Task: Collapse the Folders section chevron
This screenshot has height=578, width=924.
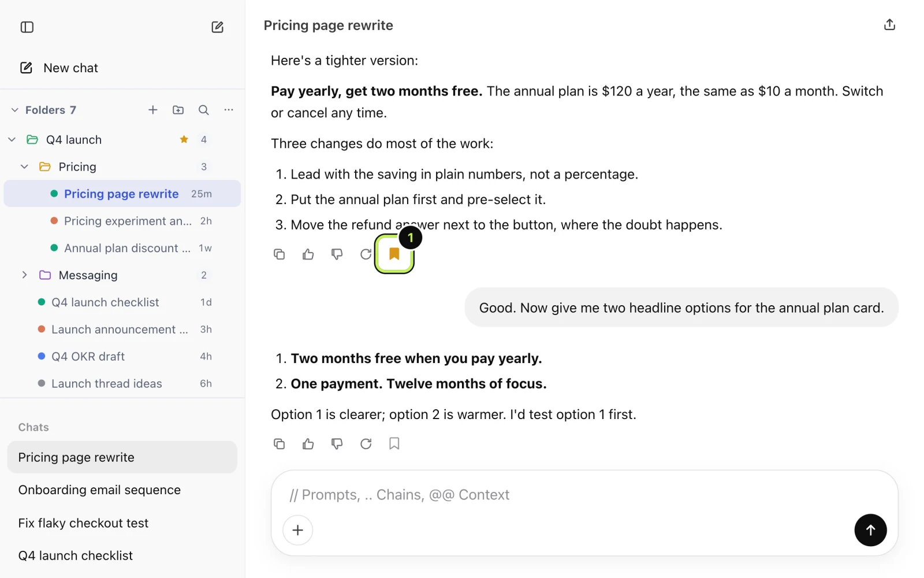Action: pos(15,110)
